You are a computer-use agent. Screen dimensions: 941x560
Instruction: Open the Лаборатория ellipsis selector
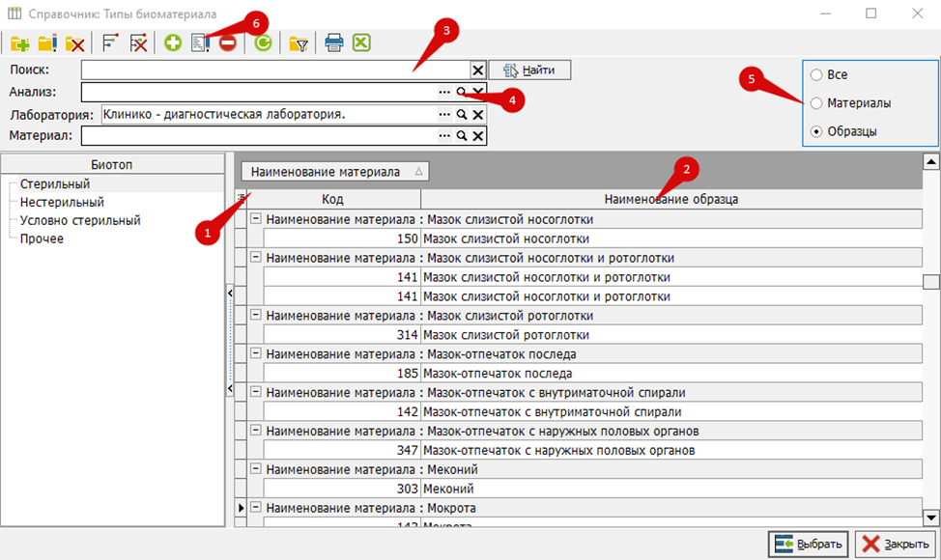(444, 115)
